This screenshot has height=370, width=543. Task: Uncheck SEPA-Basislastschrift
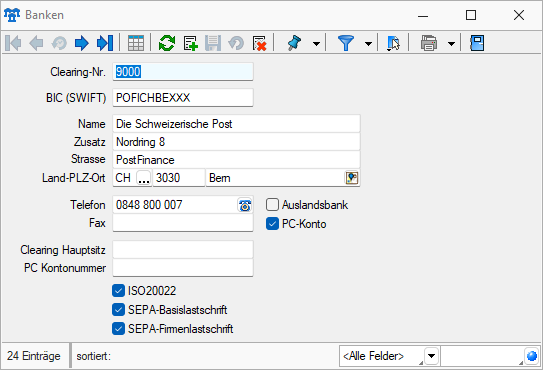(x=118, y=310)
